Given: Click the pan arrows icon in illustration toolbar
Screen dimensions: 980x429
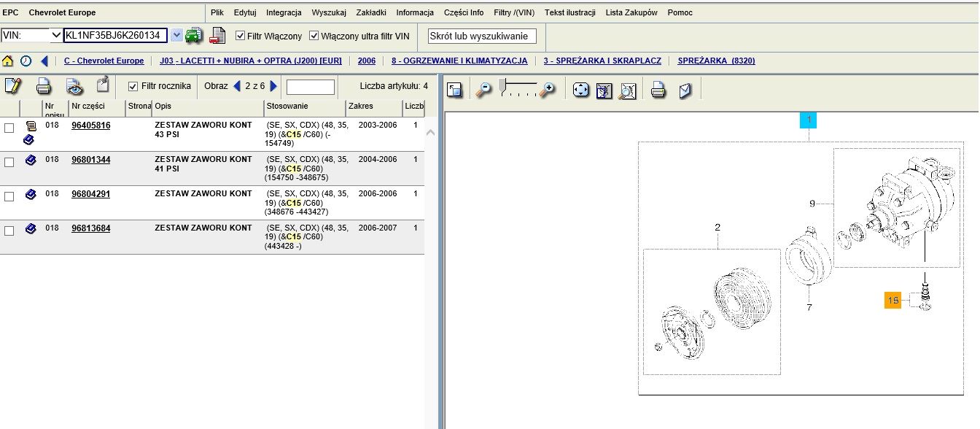Looking at the screenshot, I should click(x=580, y=90).
